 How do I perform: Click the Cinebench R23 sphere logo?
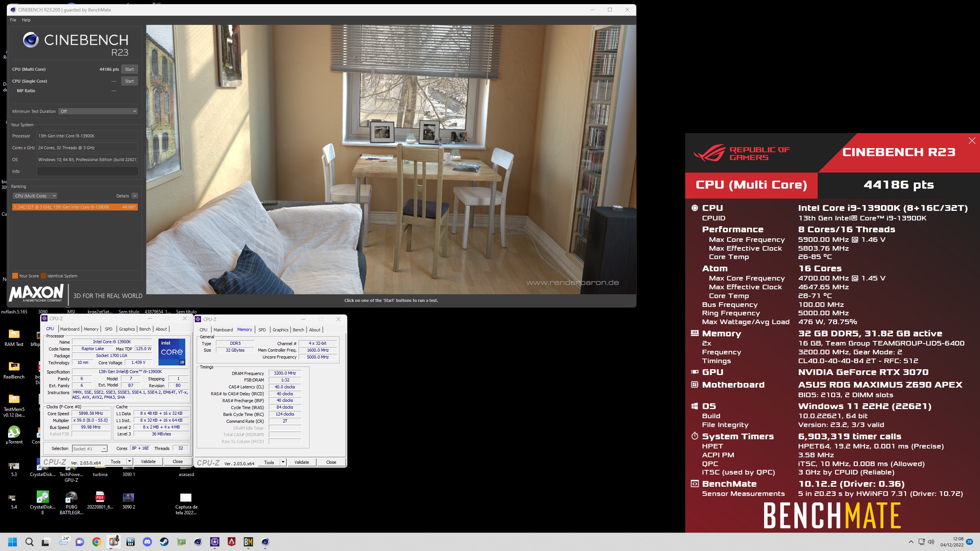[31, 40]
